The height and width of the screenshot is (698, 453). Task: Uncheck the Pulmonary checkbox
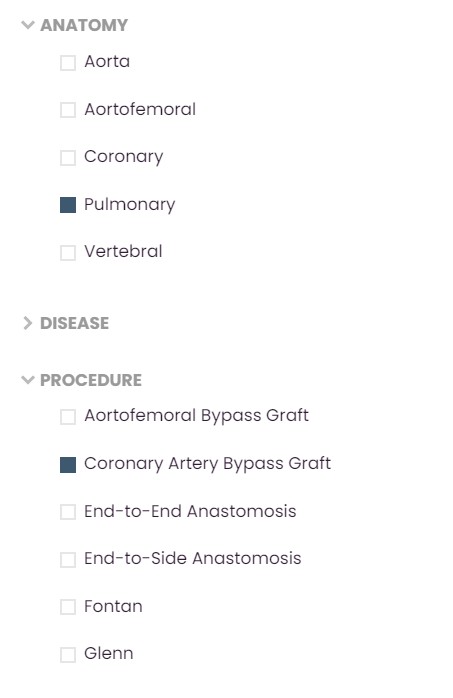(x=68, y=205)
